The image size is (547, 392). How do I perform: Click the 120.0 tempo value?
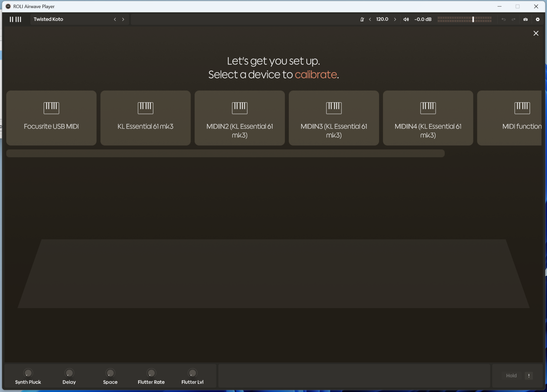click(x=382, y=19)
